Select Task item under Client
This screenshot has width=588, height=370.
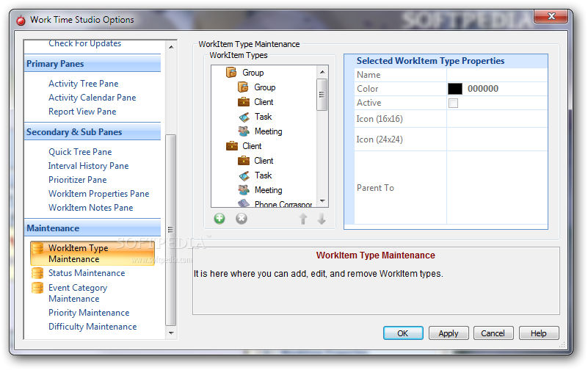pyautogui.click(x=264, y=175)
